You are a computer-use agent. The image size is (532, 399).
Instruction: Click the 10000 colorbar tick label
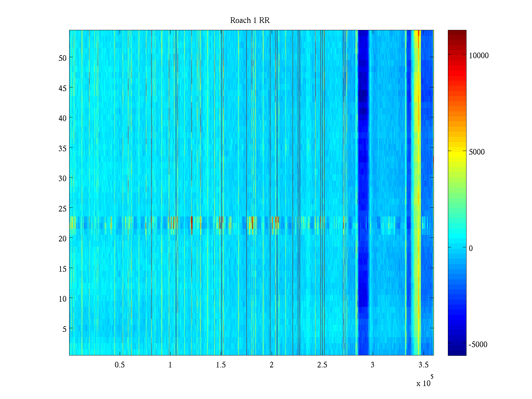tap(478, 56)
